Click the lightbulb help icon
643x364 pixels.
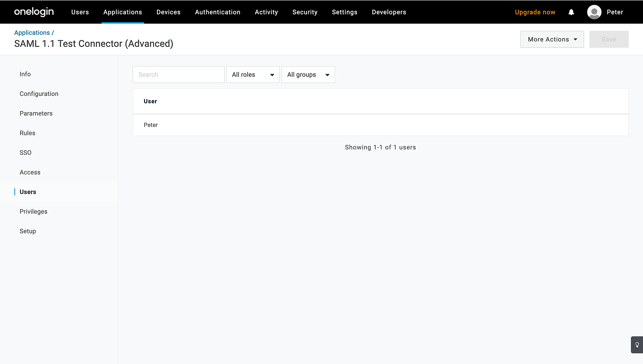637,345
